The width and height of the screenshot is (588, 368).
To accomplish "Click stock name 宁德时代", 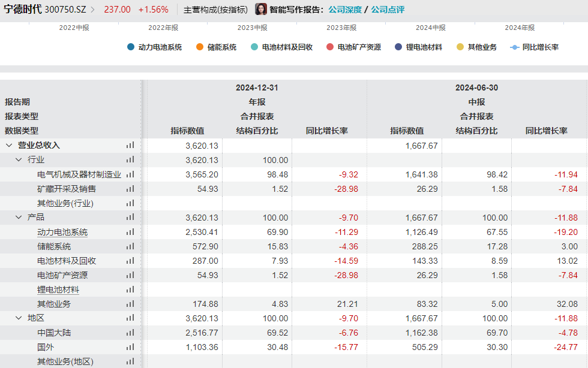I will pyautogui.click(x=23, y=10).
